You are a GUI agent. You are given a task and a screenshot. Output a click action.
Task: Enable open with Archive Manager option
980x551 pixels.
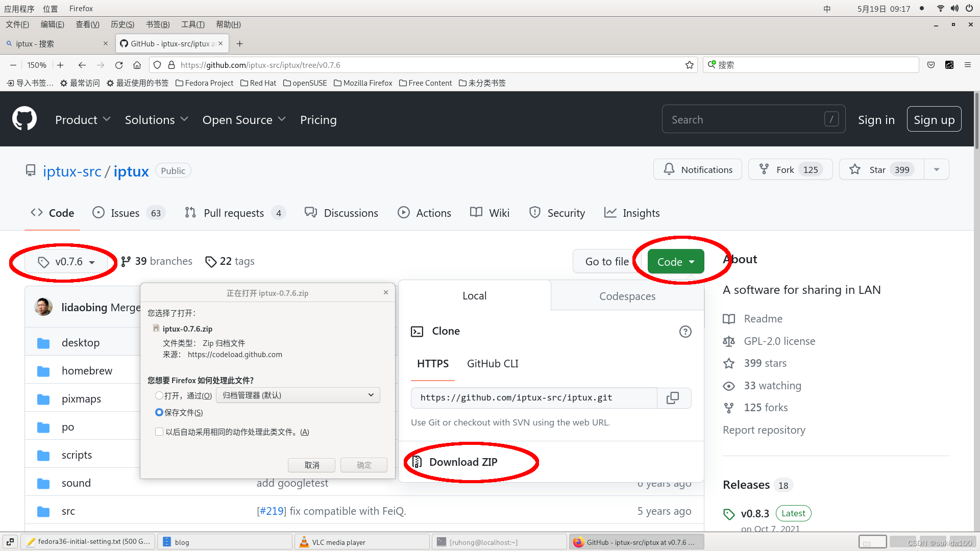click(x=159, y=395)
